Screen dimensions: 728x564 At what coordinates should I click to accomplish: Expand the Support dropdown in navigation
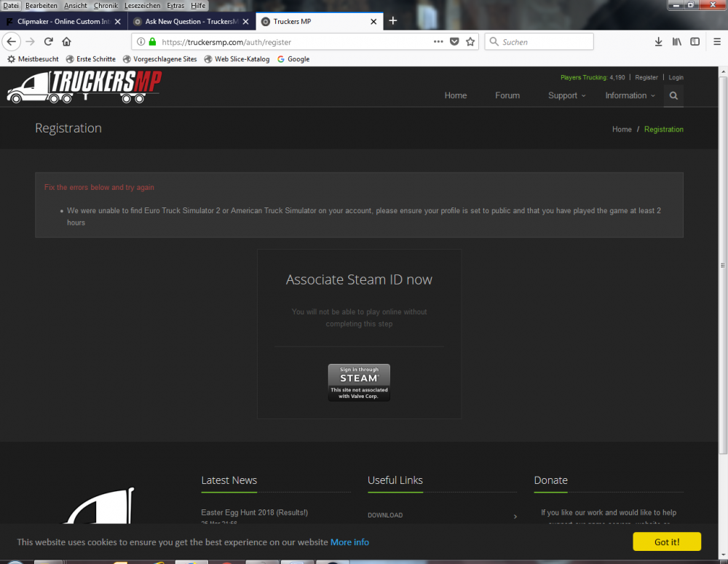pyautogui.click(x=566, y=96)
